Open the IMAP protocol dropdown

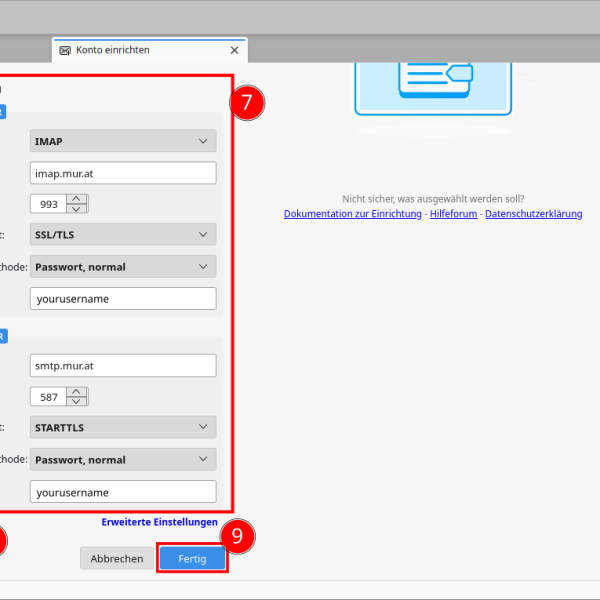click(x=123, y=142)
